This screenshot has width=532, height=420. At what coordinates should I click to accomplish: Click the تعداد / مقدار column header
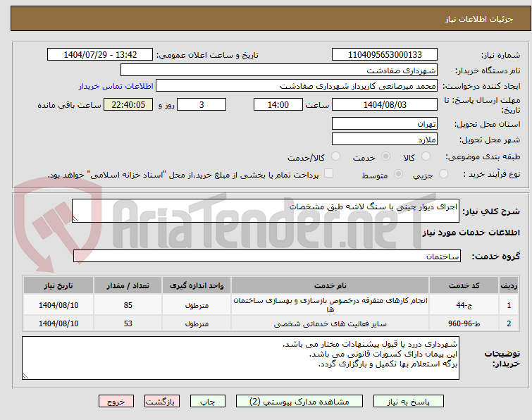(x=128, y=285)
